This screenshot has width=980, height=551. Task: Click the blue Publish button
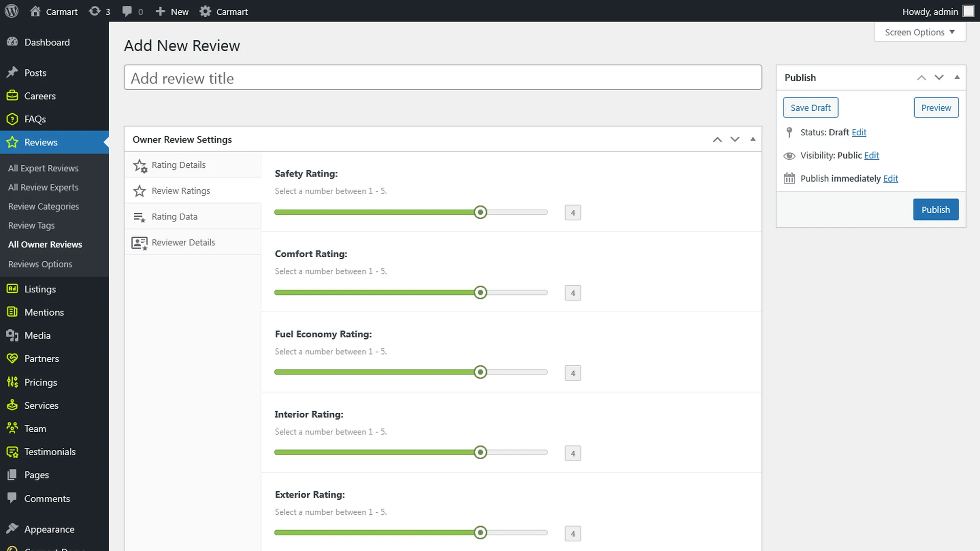(936, 210)
